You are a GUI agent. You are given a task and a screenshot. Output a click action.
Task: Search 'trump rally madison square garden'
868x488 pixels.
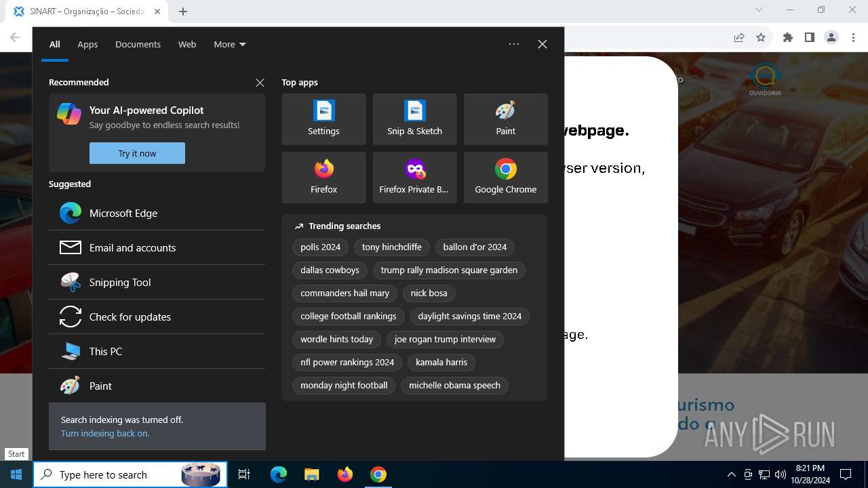pyautogui.click(x=449, y=270)
